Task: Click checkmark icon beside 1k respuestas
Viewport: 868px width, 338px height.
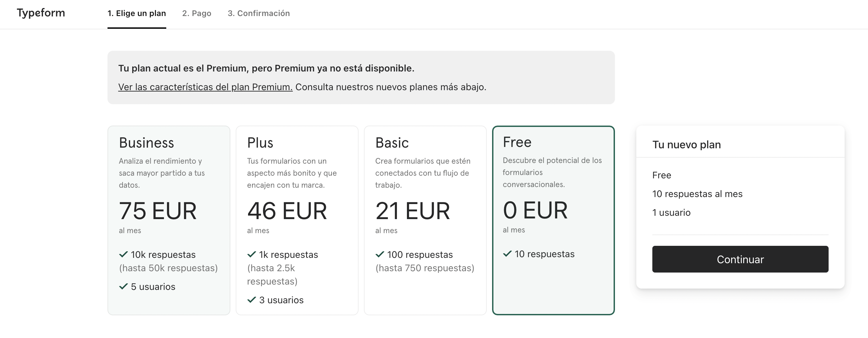Action: click(x=251, y=254)
